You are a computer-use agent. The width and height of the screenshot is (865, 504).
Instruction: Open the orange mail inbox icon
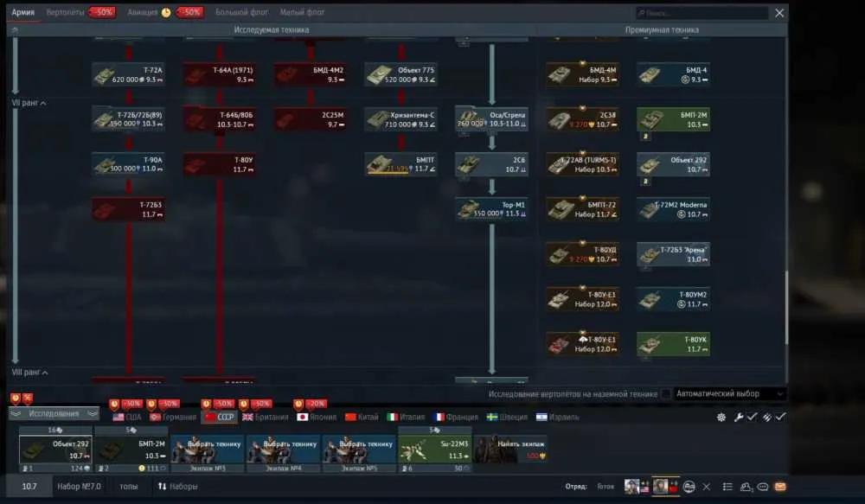coord(780,487)
